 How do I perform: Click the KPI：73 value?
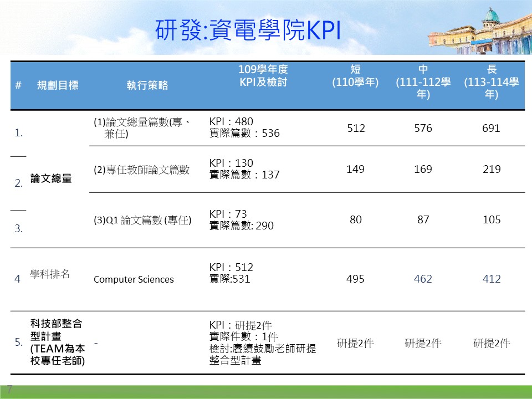228,214
